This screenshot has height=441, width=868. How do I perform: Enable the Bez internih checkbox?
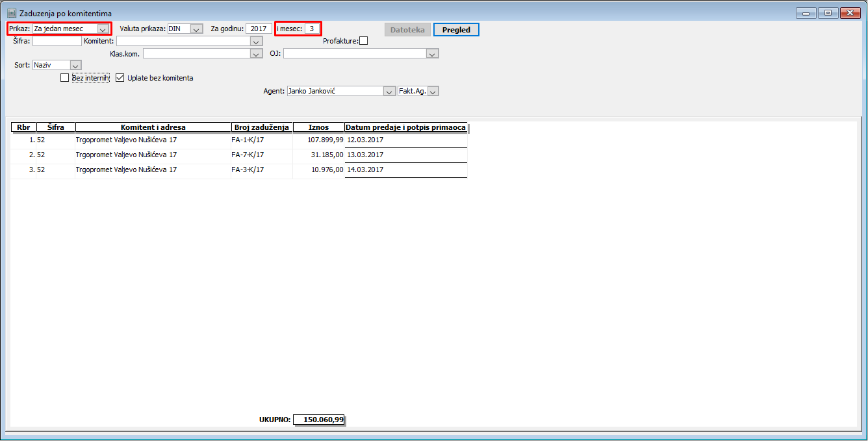(64, 78)
